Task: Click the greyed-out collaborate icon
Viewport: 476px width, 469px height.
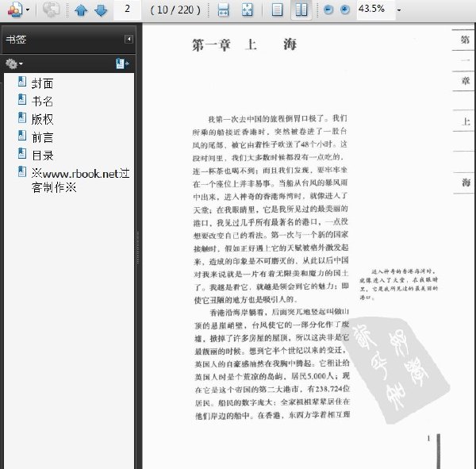Action: (x=51, y=9)
